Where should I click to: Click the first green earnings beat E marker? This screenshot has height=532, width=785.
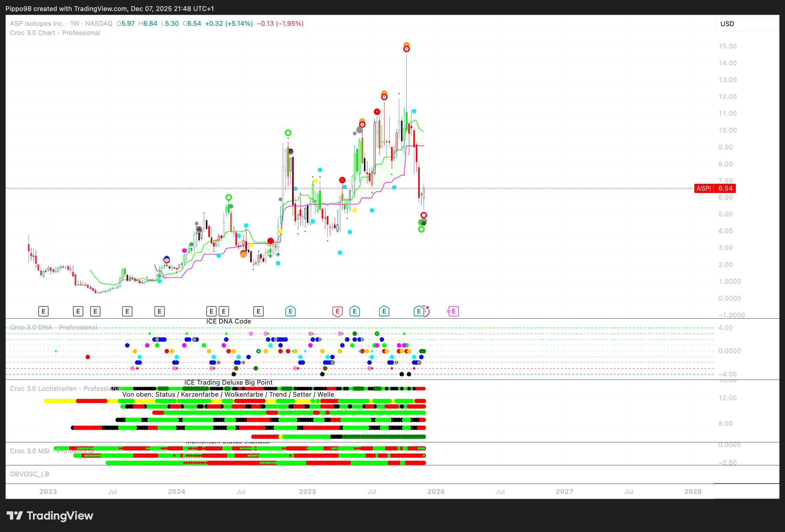click(x=290, y=312)
